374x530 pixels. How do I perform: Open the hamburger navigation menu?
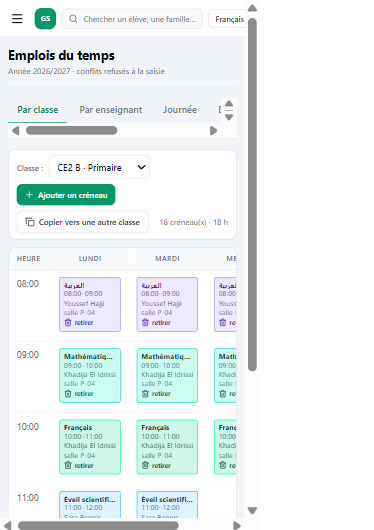[17, 19]
